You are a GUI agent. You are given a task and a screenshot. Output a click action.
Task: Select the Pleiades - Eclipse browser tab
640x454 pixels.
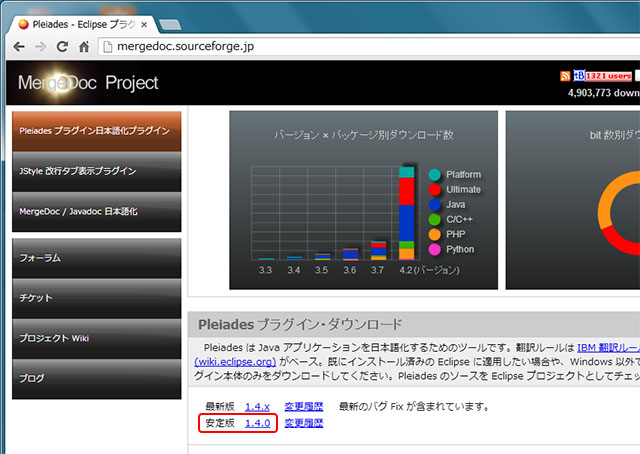coord(83,24)
